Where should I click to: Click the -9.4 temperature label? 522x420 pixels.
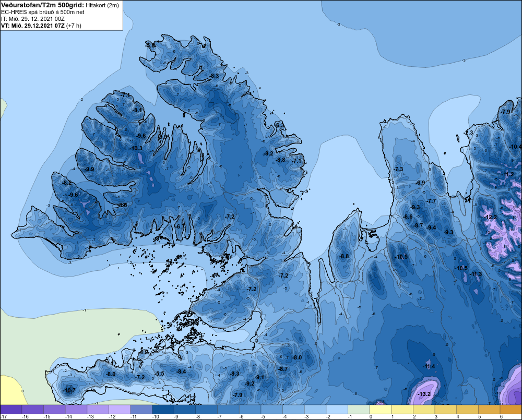pyautogui.click(x=432, y=227)
